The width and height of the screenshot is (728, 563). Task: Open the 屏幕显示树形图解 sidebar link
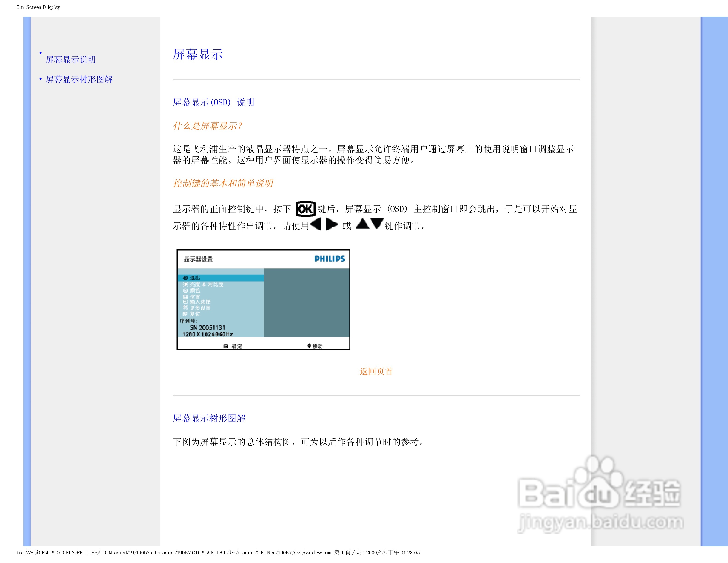pyautogui.click(x=79, y=79)
